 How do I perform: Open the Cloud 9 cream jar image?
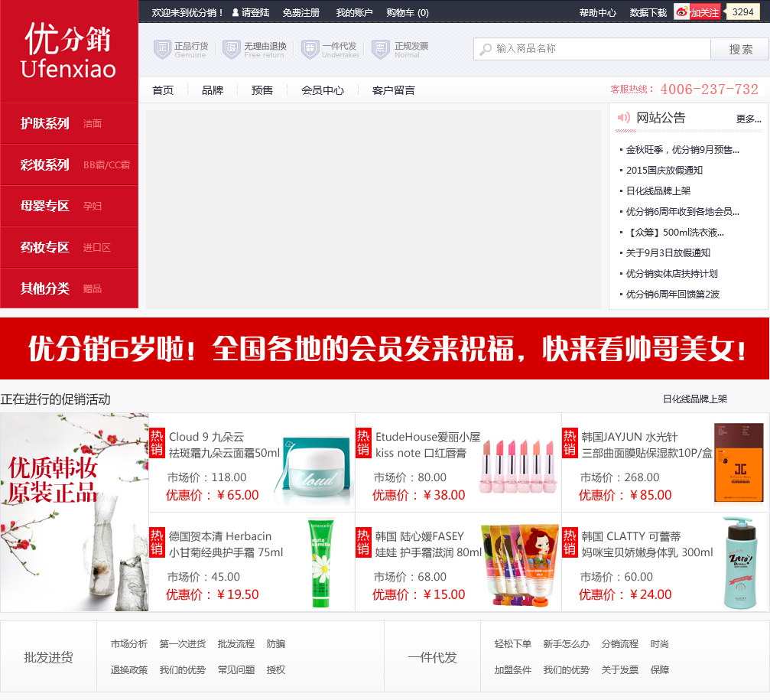pos(314,469)
